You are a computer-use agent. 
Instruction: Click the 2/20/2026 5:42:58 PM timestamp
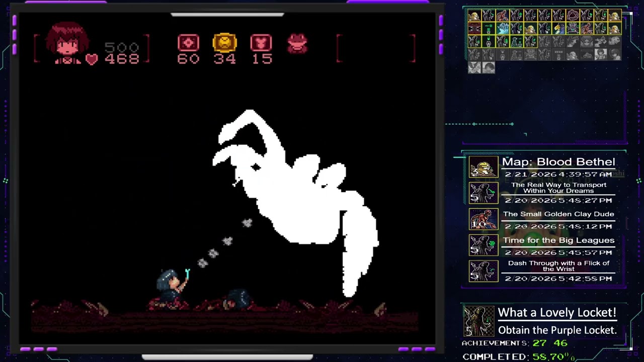(558, 279)
